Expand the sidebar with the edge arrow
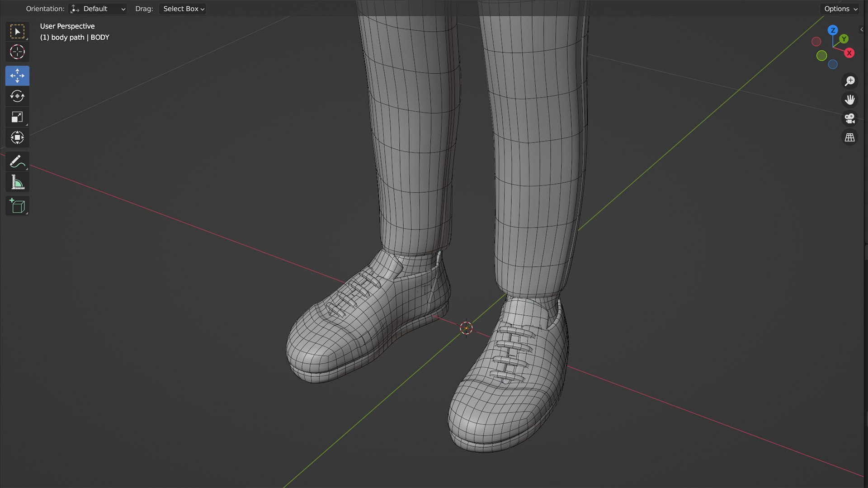This screenshot has width=868, height=488. click(x=862, y=29)
